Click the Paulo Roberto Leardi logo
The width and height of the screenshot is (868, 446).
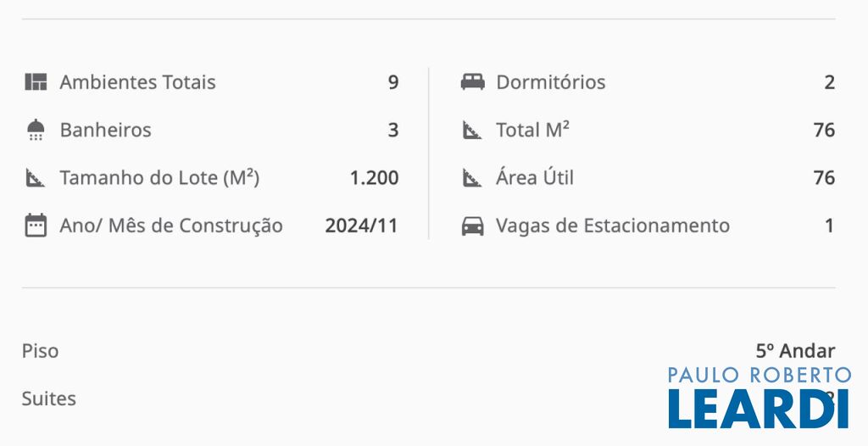point(759,398)
